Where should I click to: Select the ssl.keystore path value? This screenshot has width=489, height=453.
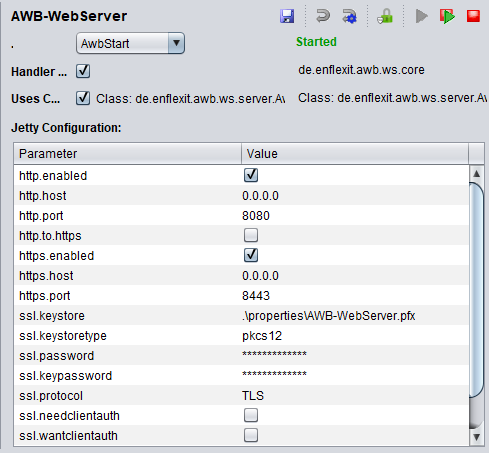329,316
